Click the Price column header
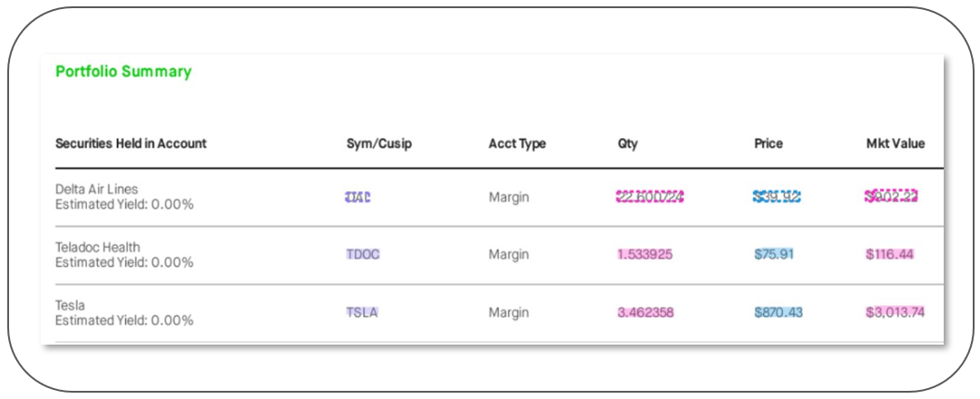The height and width of the screenshot is (399, 980). tap(769, 143)
